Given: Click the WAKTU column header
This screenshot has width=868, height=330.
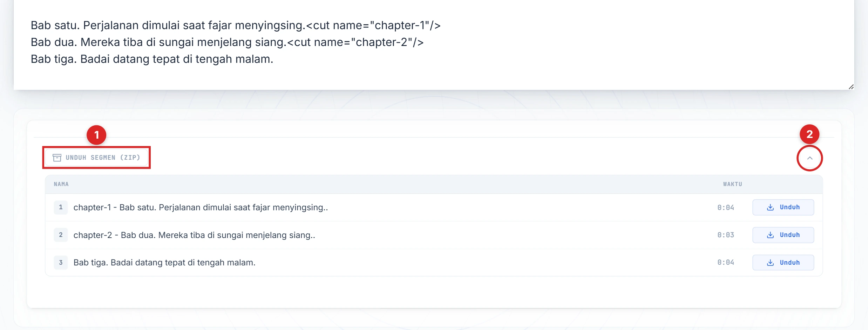Looking at the screenshot, I should click(732, 184).
